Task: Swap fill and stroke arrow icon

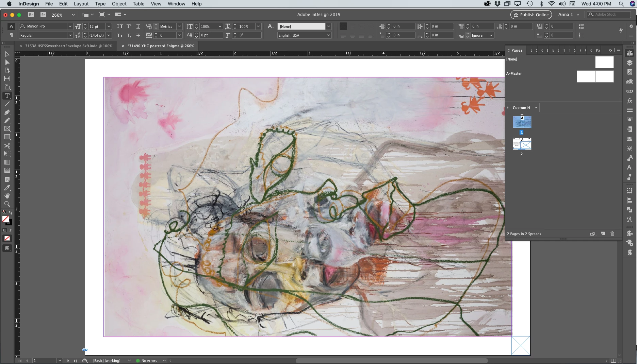Action: click(x=10, y=212)
